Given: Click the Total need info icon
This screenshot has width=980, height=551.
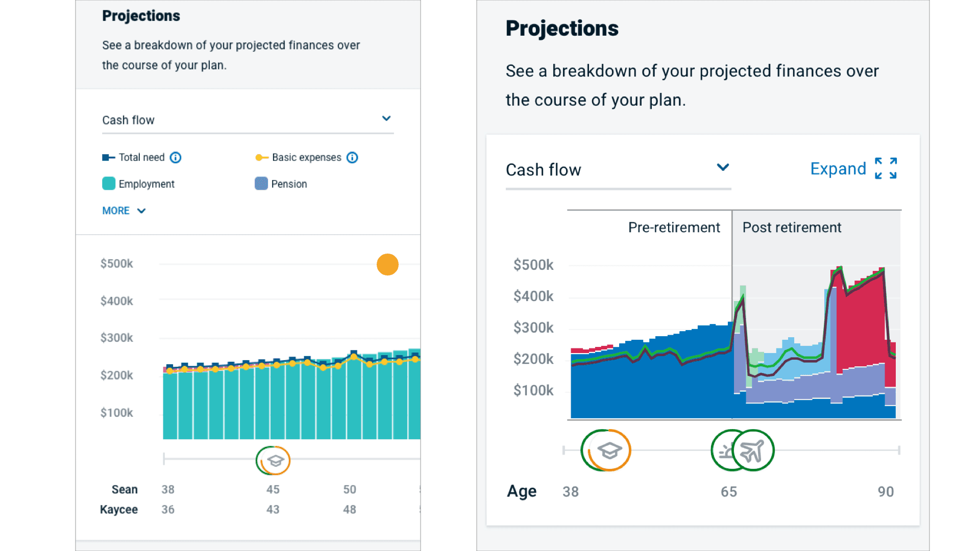Looking at the screenshot, I should click(x=176, y=158).
